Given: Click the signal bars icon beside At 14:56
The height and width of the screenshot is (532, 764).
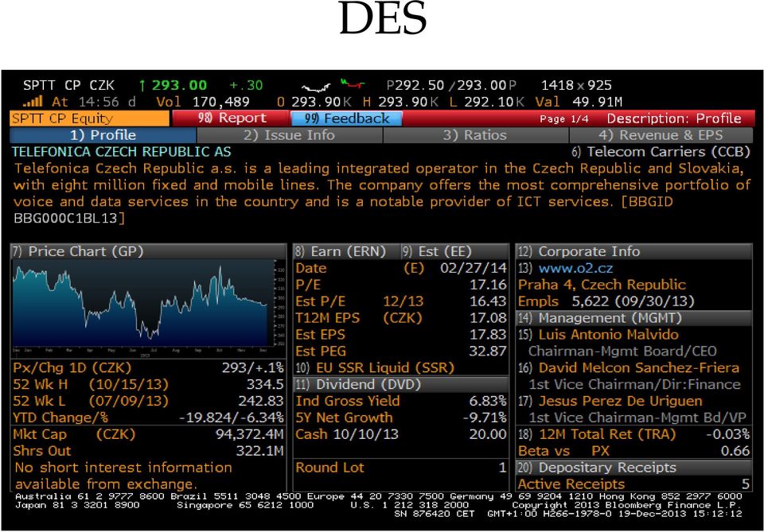Looking at the screenshot, I should click(32, 101).
